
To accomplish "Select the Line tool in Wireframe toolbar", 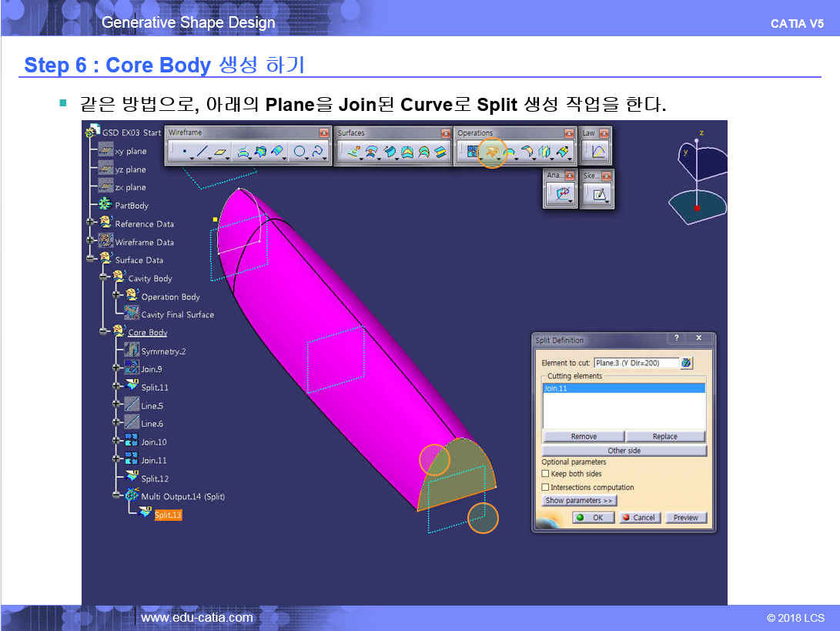I will (x=202, y=153).
